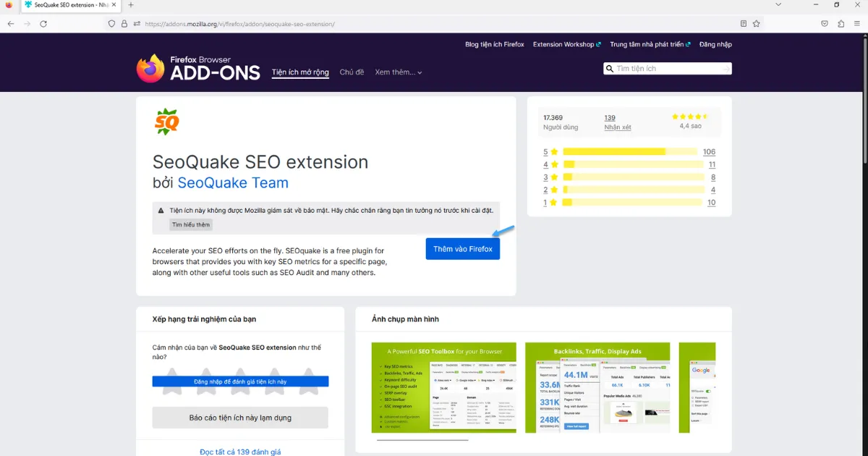Screen dimensions: 868x456
Task: Submit search with the arrow icon
Action: pyautogui.click(x=726, y=69)
